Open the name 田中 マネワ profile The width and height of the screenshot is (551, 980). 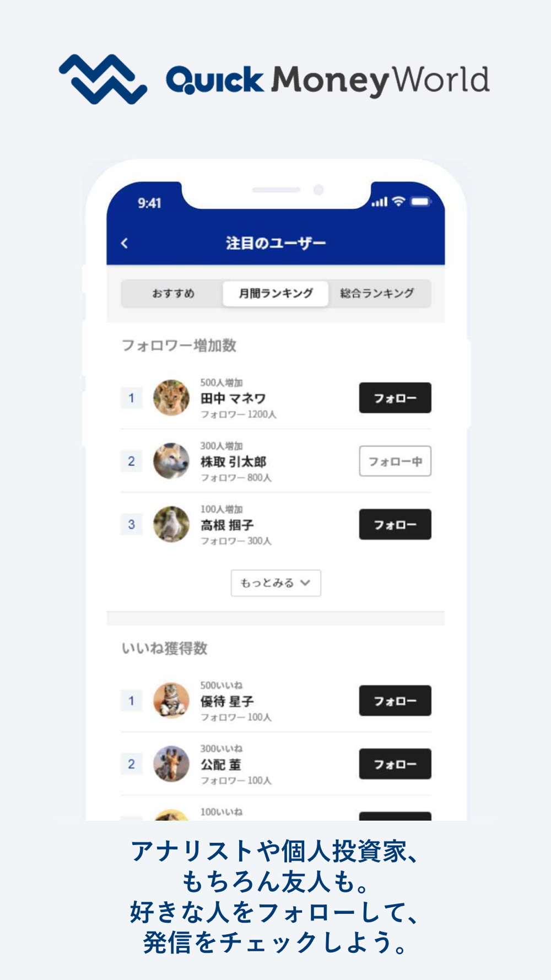pyautogui.click(x=233, y=399)
